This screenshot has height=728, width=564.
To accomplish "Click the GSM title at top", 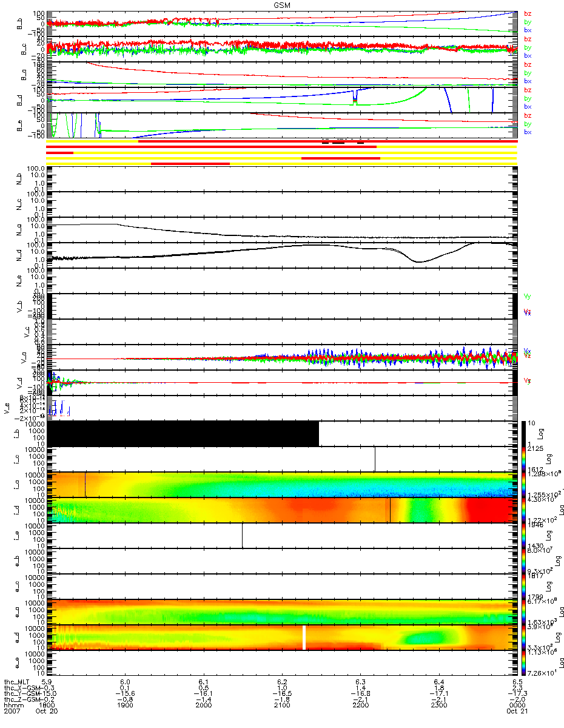I will pos(282,4).
